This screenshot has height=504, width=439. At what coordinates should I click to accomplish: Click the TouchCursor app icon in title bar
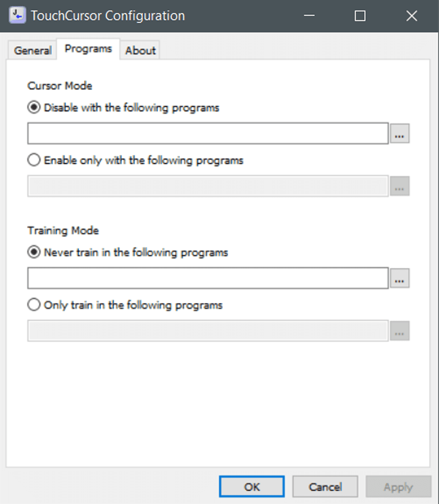pyautogui.click(x=18, y=15)
